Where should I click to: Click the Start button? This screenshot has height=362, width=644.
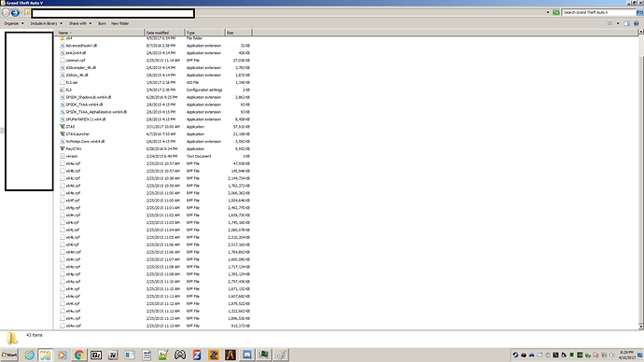[9, 355]
